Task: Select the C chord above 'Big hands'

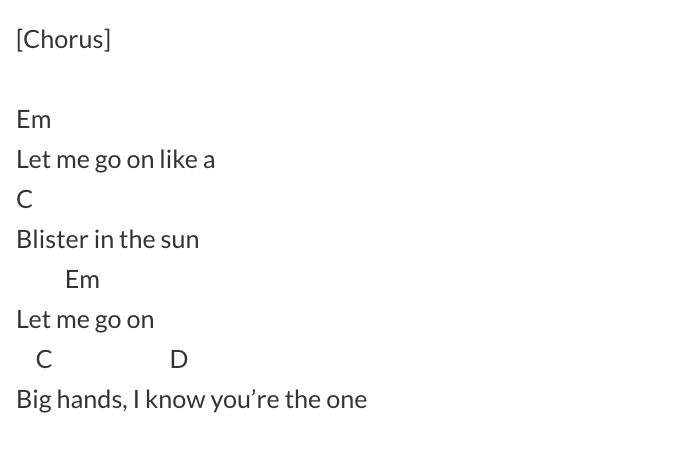Action: (44, 360)
